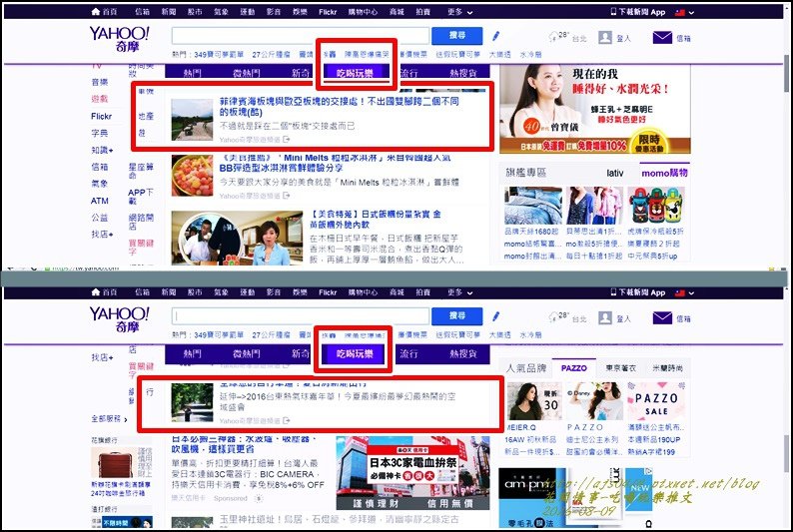Expand 更多 dropdown in lower navigation bar
The image size is (793, 532).
(x=459, y=292)
